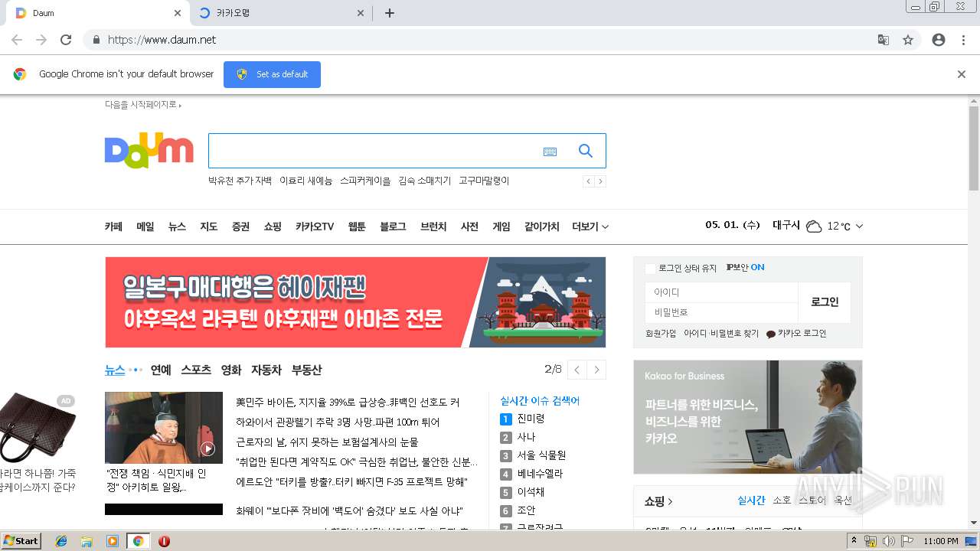980x551 pixels.
Task: Close the Daum tab
Action: [x=178, y=13]
